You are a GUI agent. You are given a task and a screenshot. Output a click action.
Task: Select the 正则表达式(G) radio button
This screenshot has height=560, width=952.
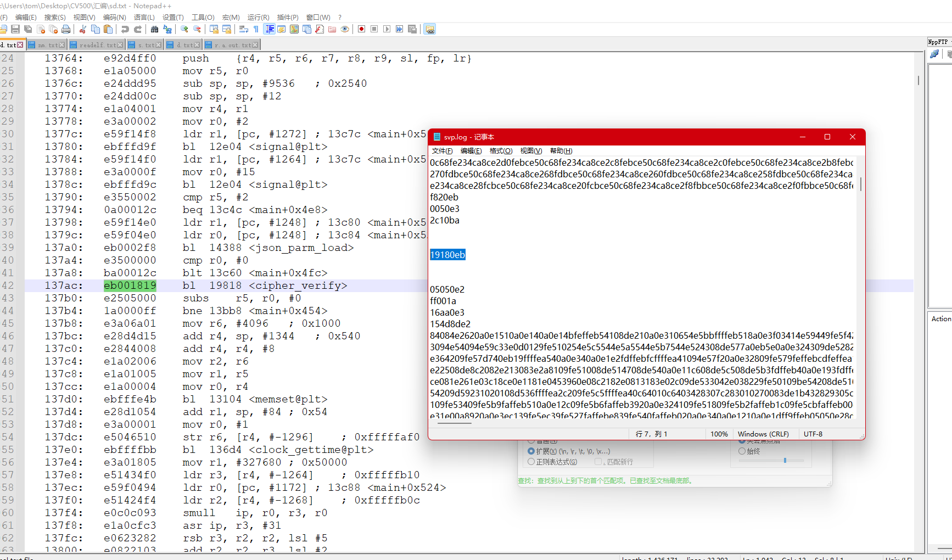point(531,462)
